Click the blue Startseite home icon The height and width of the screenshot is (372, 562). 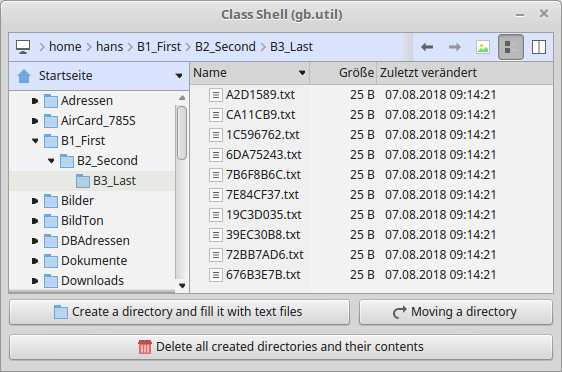tap(24, 76)
